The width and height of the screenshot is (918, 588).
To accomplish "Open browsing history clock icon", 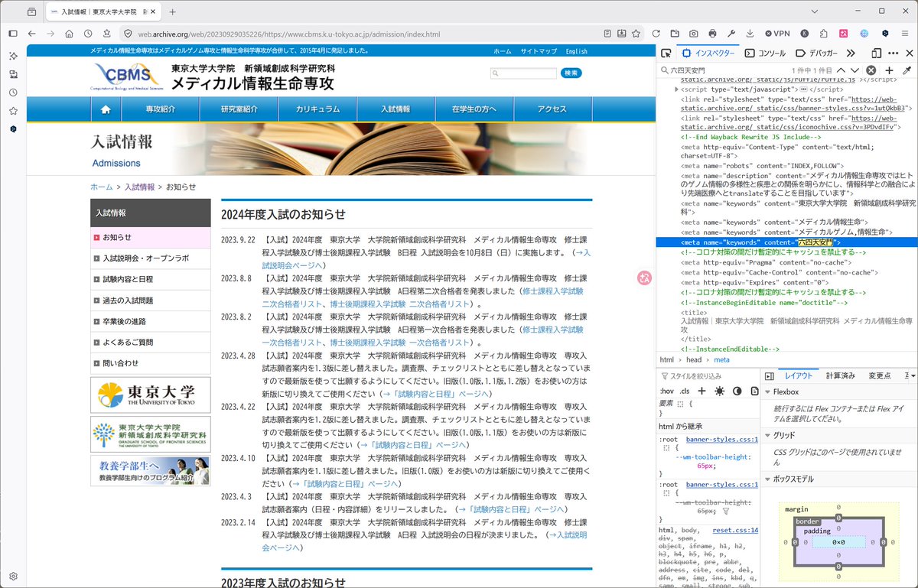I will (x=88, y=34).
